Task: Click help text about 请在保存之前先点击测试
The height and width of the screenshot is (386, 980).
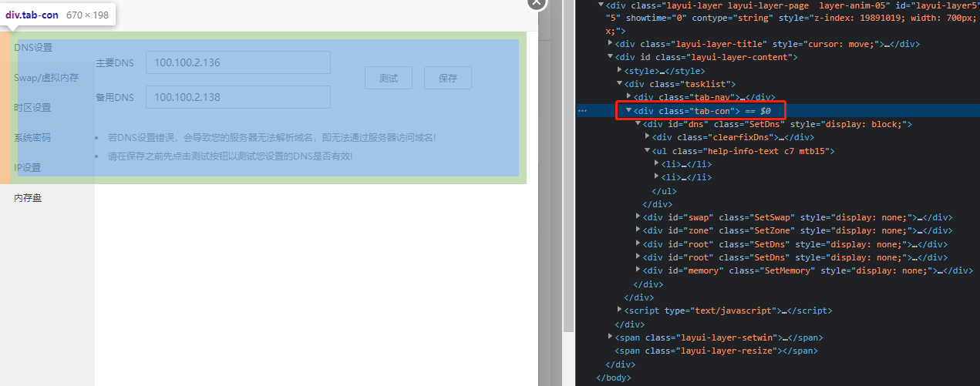Action: click(230, 156)
